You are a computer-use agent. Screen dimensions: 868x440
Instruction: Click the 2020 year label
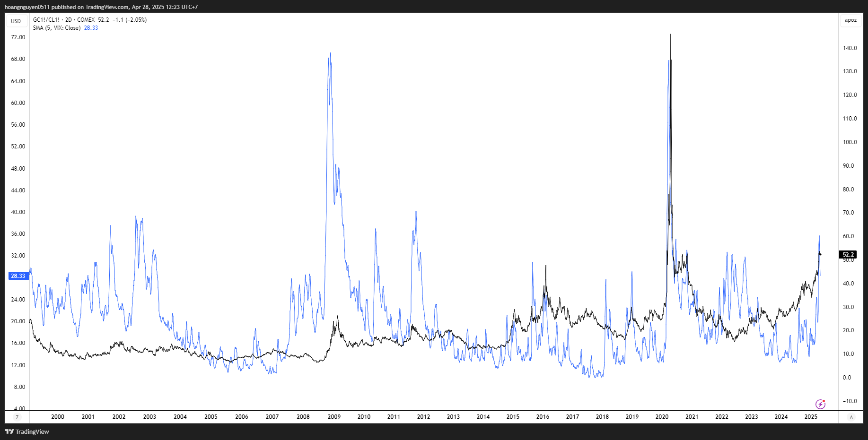click(x=662, y=417)
